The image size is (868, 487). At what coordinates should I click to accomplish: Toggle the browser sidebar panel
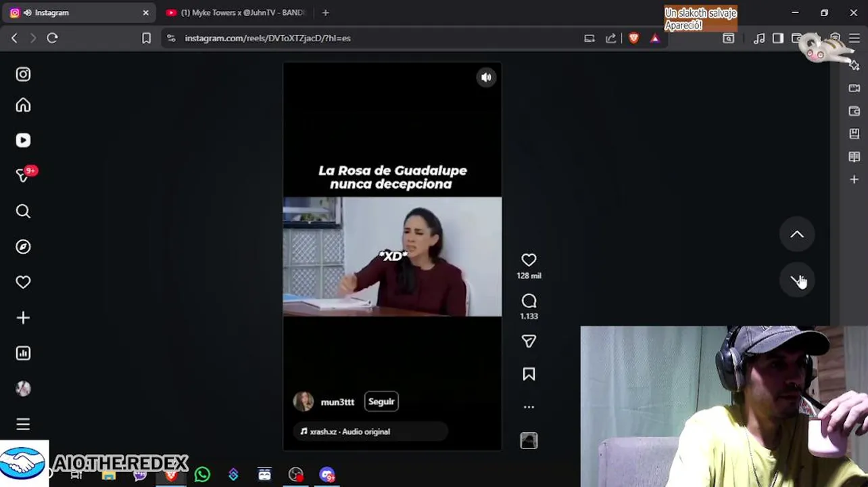[778, 39]
